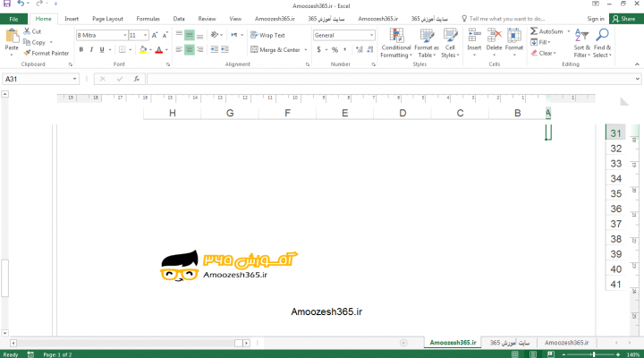Screen dimensions: 644x358
Task: Open the Name Box dropdown
Action: pos(74,79)
